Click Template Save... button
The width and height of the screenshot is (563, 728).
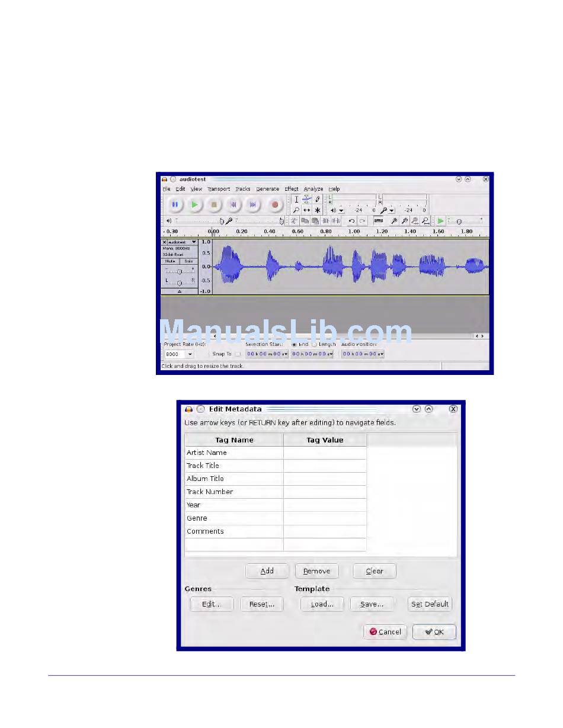[372, 604]
